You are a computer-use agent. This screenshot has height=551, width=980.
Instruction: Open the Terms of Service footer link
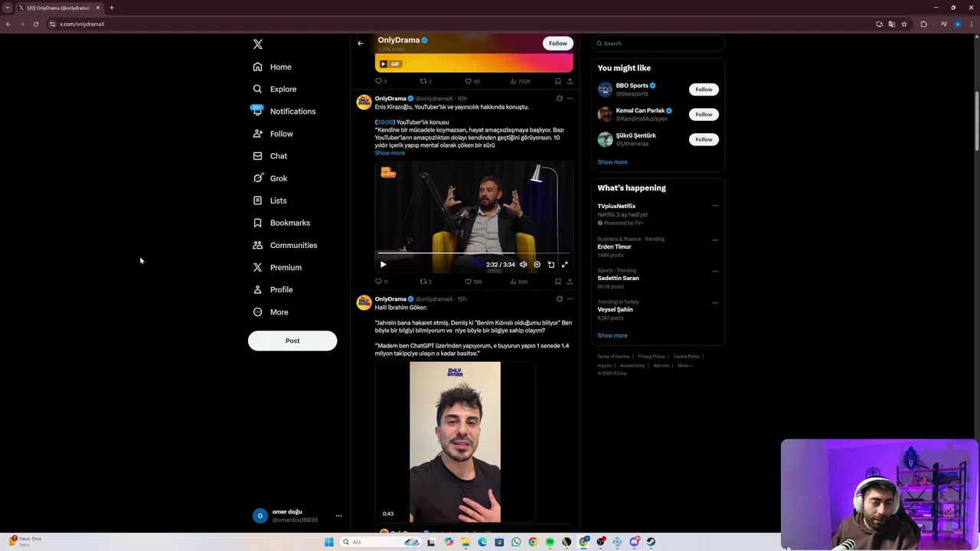coord(613,357)
